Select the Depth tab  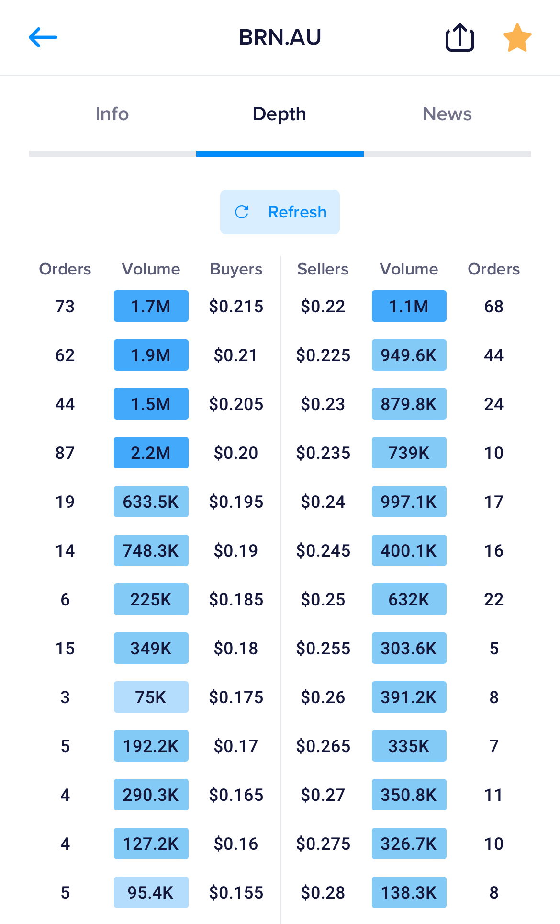point(280,114)
